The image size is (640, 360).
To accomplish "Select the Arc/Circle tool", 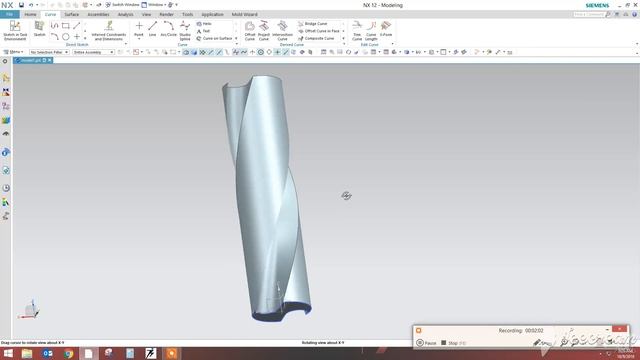I will click(x=168, y=29).
